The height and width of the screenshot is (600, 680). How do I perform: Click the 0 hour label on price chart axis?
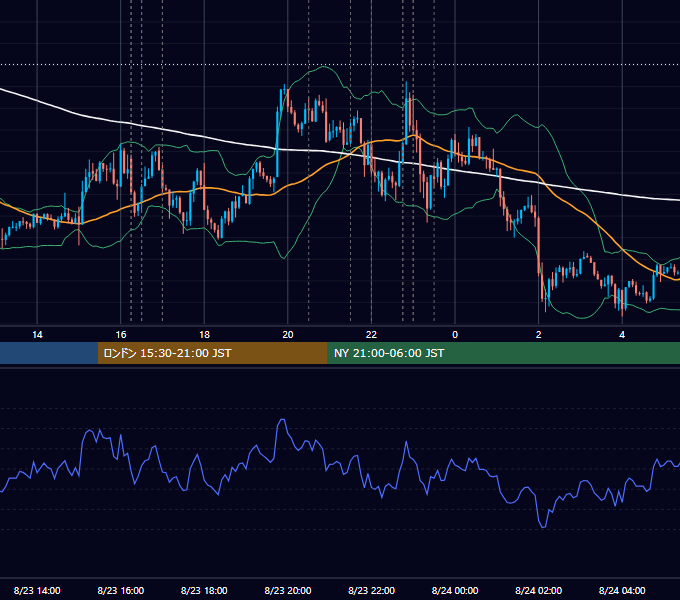point(455,335)
